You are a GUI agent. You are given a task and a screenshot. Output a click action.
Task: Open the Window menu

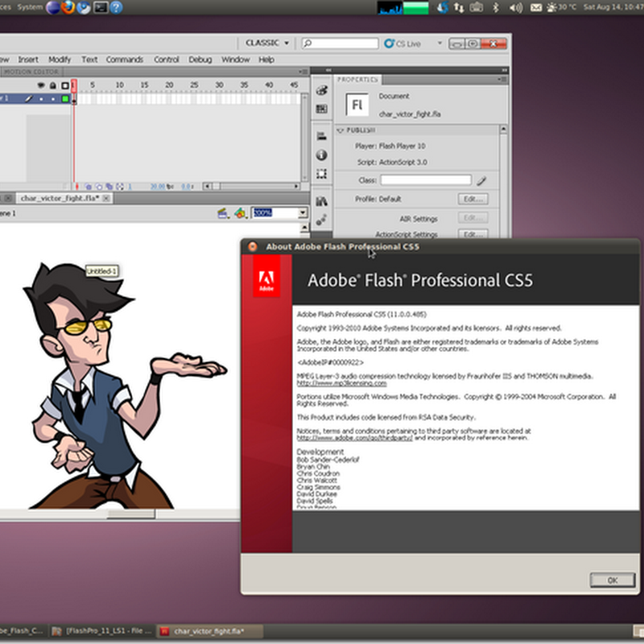[235, 60]
